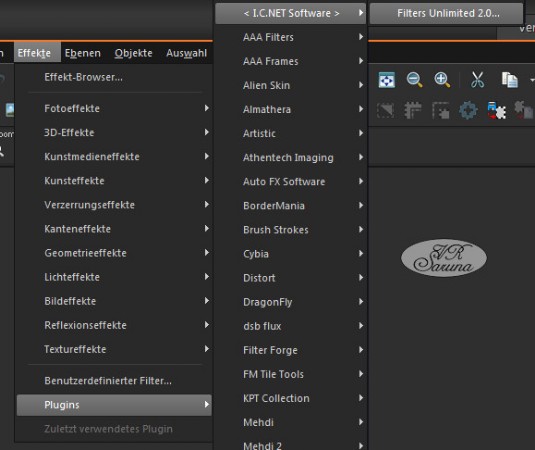Click the greyed gear with document icon
Screen dimensions: 535x450
(523, 110)
